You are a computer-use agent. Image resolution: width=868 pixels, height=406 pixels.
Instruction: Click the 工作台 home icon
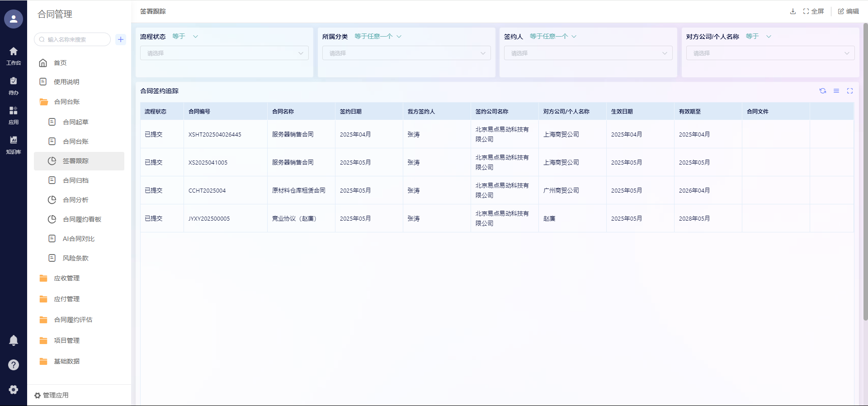pyautogui.click(x=14, y=56)
